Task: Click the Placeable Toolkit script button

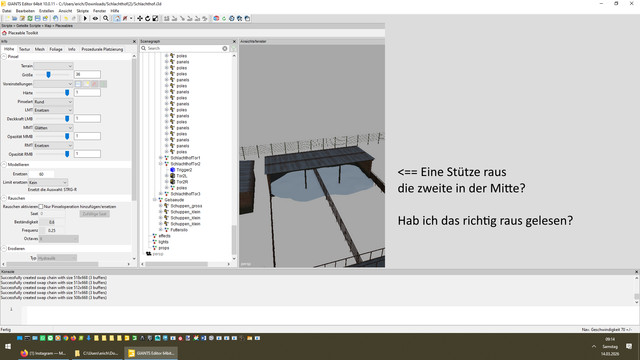Action: pyautogui.click(x=20, y=33)
